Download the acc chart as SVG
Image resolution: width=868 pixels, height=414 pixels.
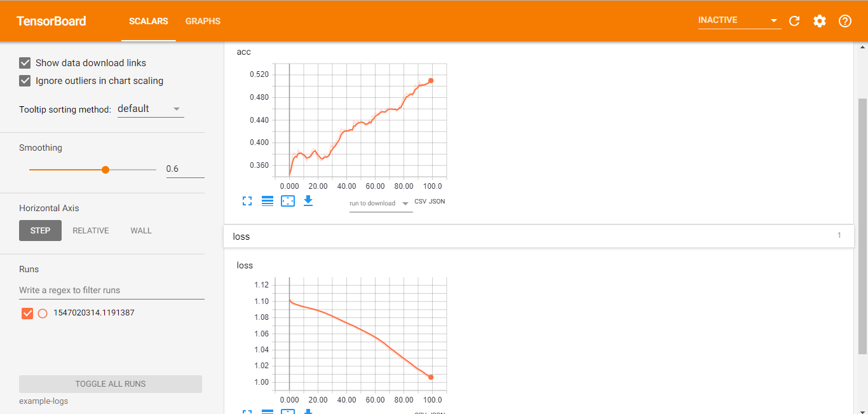[308, 201]
